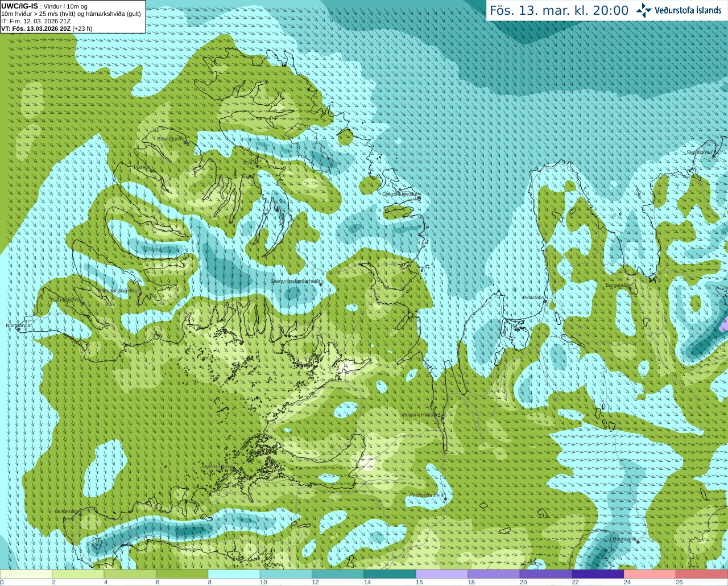Click the 12–14 m/s teal legend swatch

[338, 574]
